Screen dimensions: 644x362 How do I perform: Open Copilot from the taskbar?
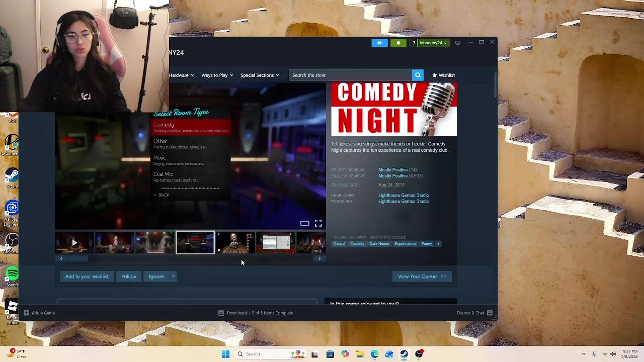345,354
